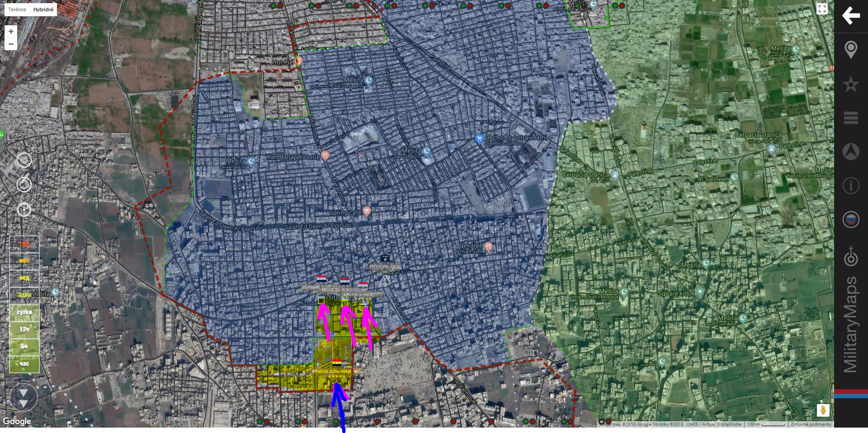Click the navigation compass arrow icon

click(851, 152)
